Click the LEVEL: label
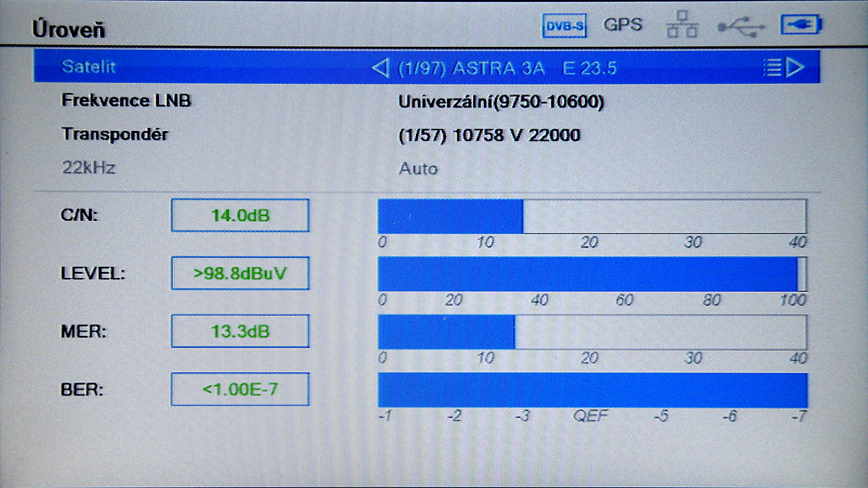 point(93,273)
